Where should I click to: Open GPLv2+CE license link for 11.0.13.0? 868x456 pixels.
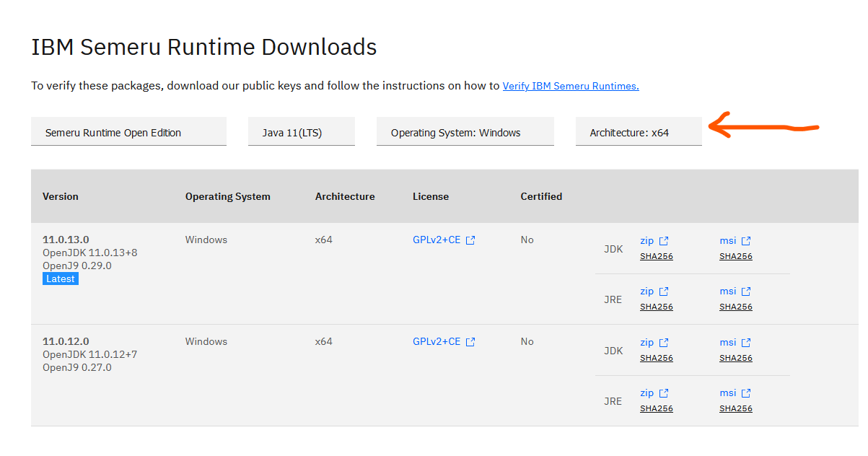(437, 240)
